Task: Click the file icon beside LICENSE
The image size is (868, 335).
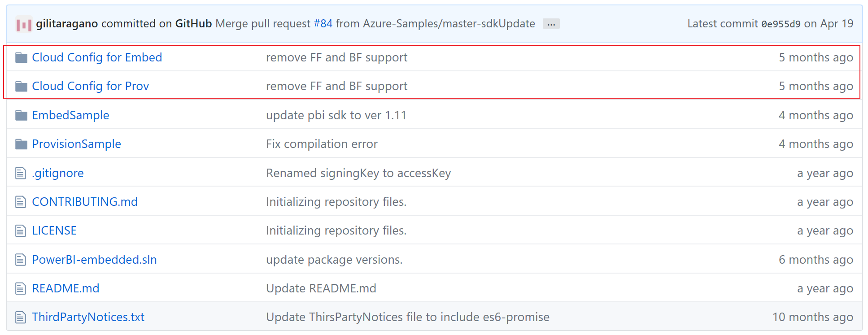Action: tap(21, 230)
